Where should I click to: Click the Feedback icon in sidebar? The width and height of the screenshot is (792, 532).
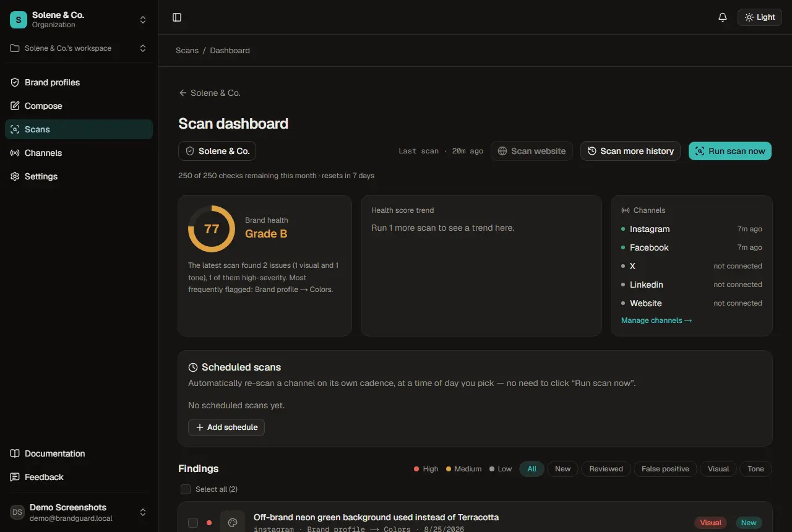tap(15, 477)
